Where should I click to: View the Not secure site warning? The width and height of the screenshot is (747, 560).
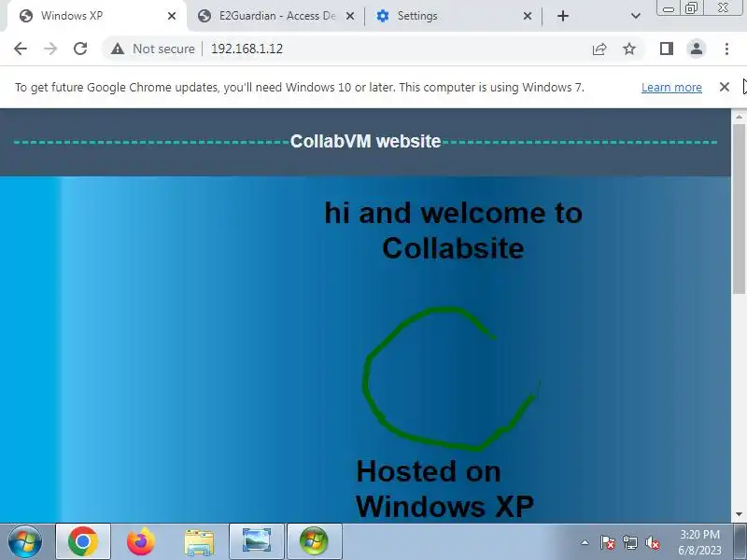(x=153, y=49)
